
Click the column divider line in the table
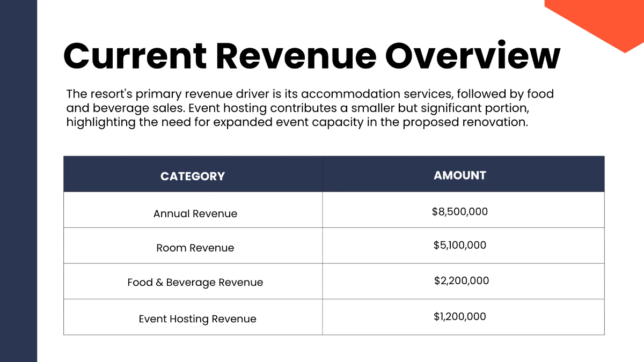322,263
